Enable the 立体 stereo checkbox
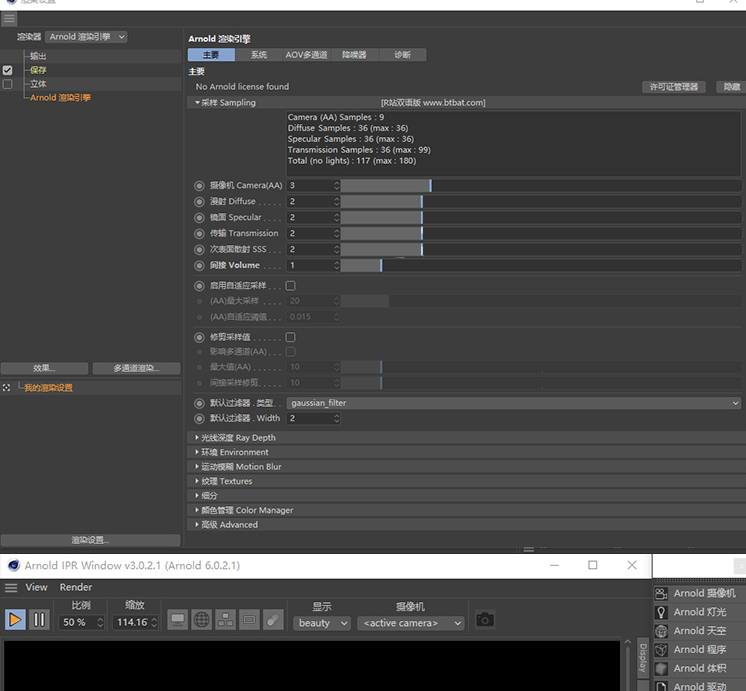 coord(8,84)
